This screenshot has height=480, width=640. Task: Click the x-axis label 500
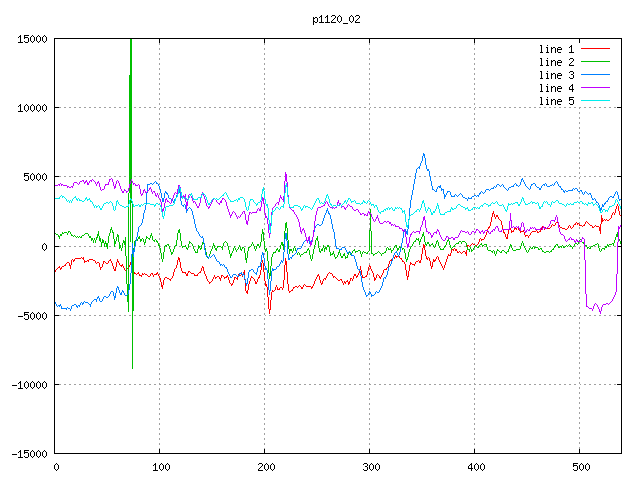581,467
